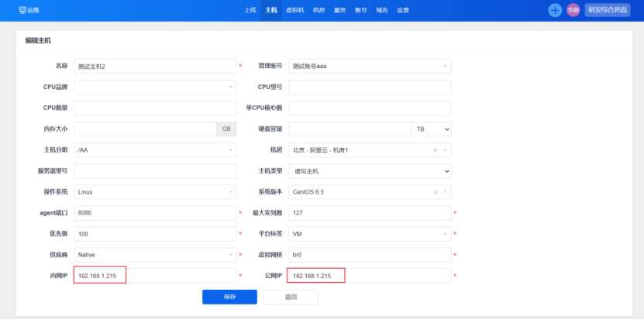
Task: Click the 虚拟网桥 field with br0
Action: pos(370,255)
